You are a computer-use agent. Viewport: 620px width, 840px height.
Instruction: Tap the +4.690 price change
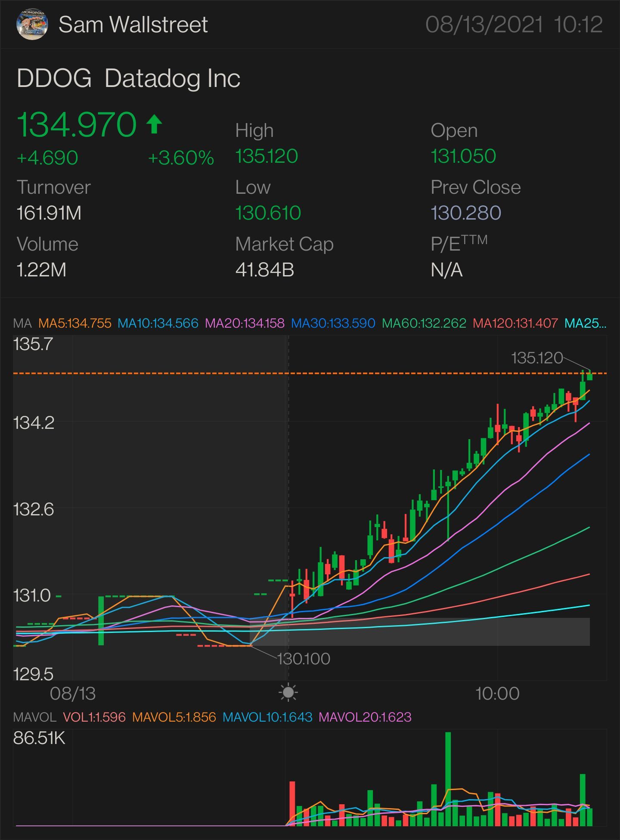click(47, 158)
